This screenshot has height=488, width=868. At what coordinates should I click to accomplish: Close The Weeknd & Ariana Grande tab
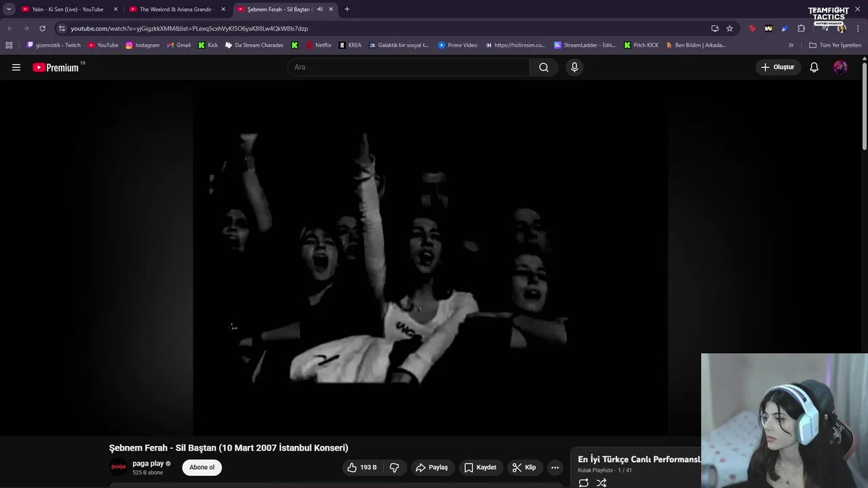click(223, 9)
